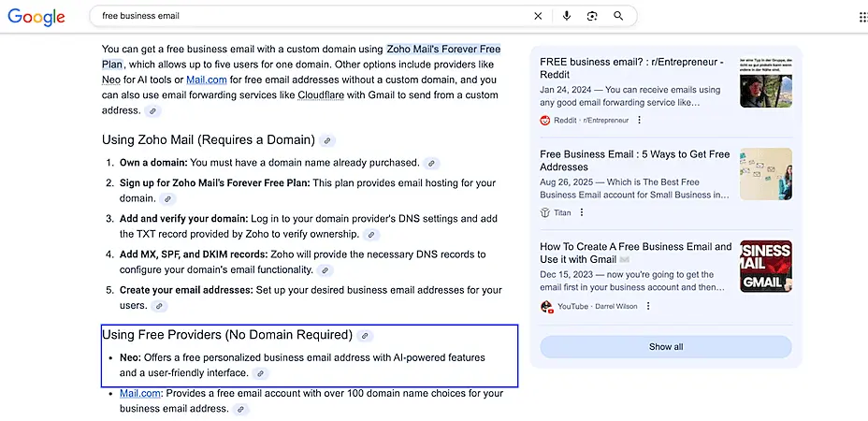The width and height of the screenshot is (868, 421).
Task: Open 'How To Create A Free Business Email' result
Action: coord(635,254)
